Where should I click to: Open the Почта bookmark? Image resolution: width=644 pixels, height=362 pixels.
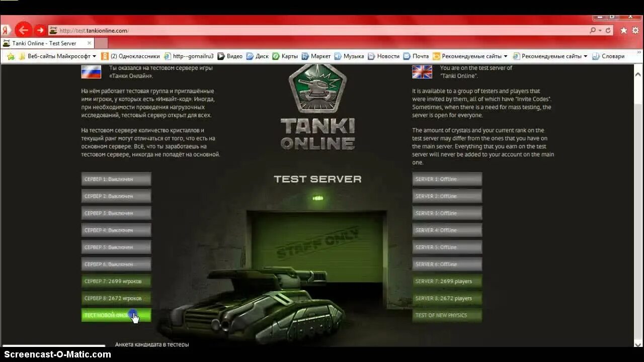(416, 56)
